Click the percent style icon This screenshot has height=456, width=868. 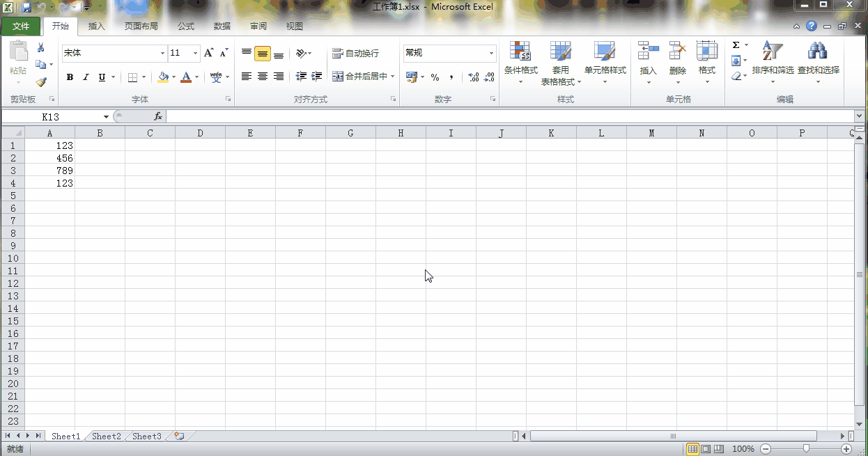click(x=435, y=77)
